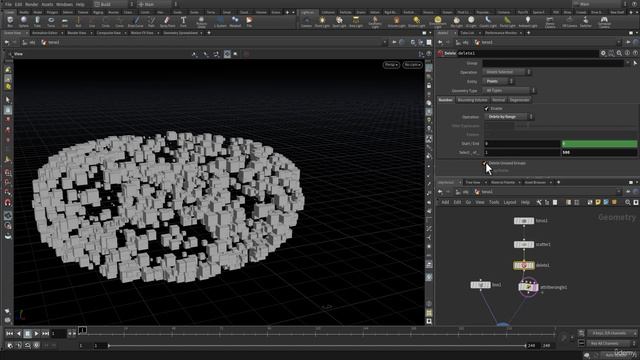
Task: Jump to the first frame
Action: 9,334
